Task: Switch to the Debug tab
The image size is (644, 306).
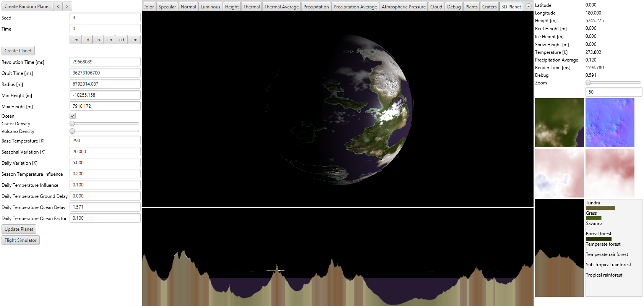Action: [x=454, y=7]
